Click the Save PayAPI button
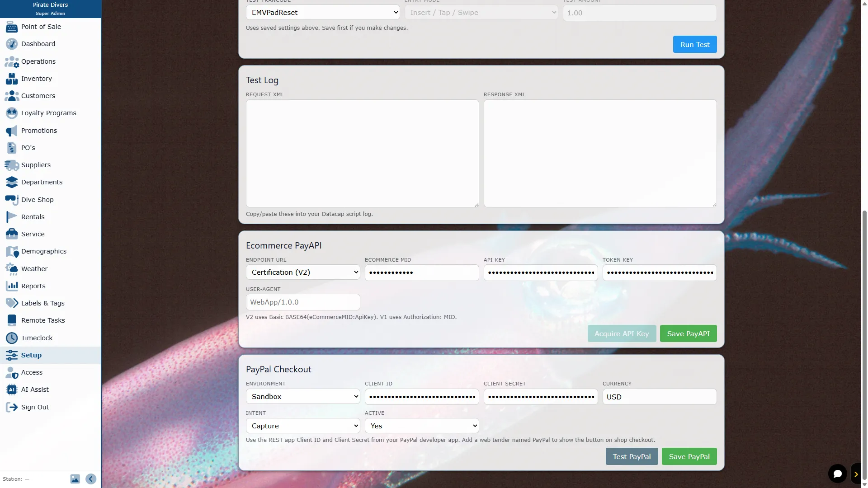Viewport: 868px width, 488px height. click(688, 333)
